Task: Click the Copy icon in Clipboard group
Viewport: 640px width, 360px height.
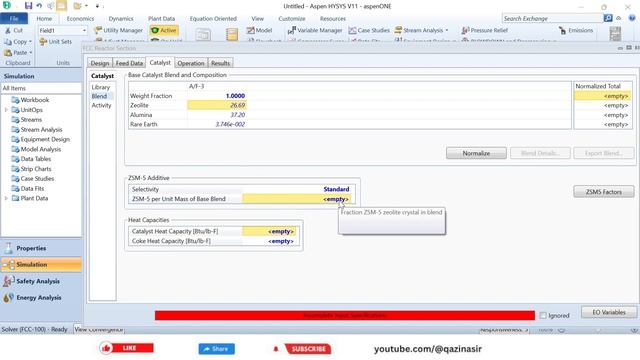Action: 8,42
